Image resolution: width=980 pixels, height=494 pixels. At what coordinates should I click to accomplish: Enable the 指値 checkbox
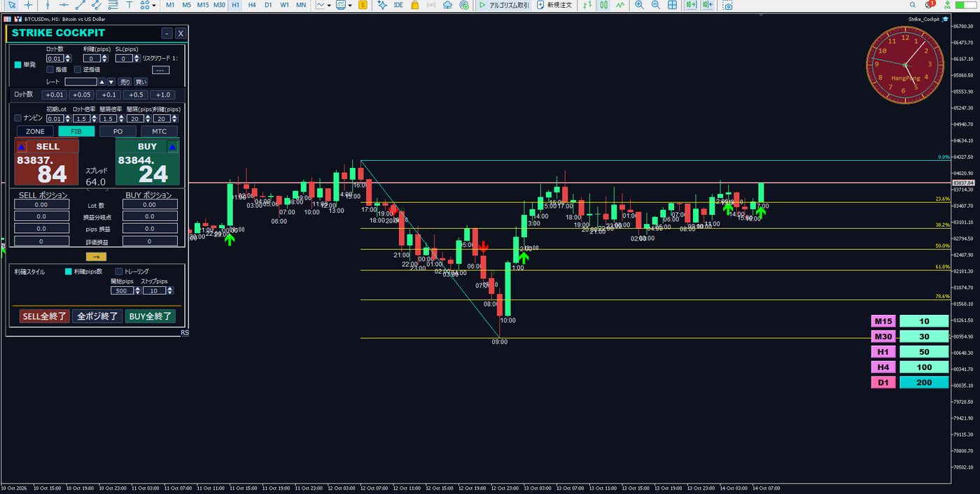click(50, 69)
